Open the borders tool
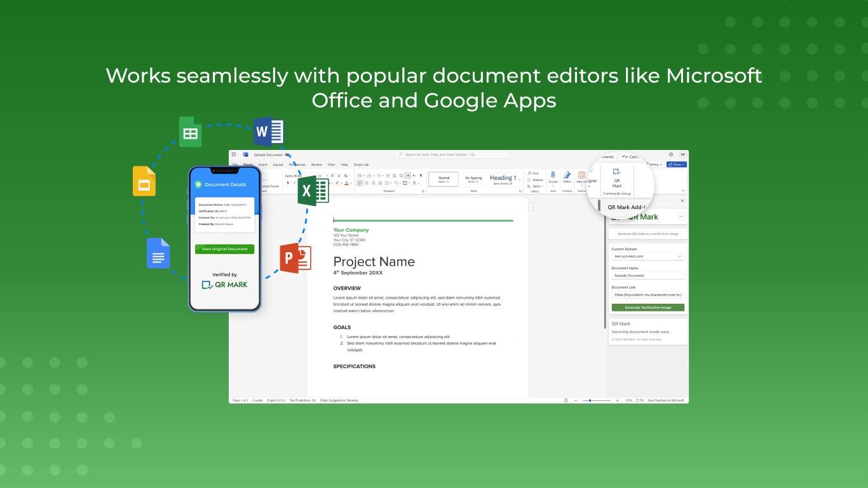868x488 pixels. click(x=405, y=183)
